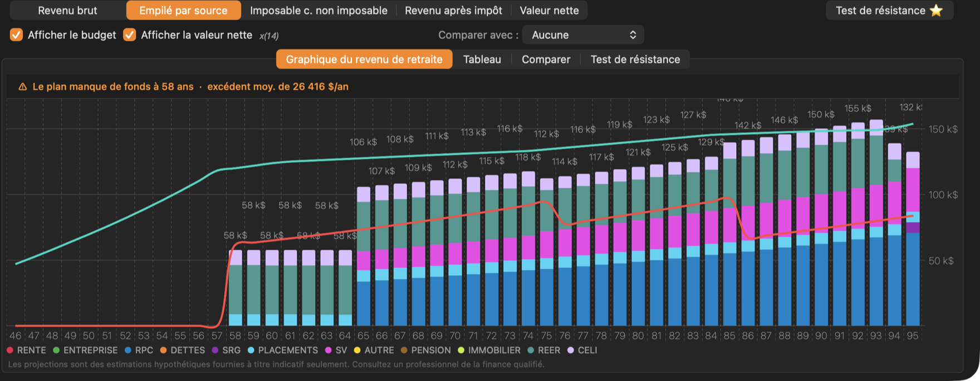Click the AUTRE yellow legend dot
980x381 pixels.
(x=357, y=350)
